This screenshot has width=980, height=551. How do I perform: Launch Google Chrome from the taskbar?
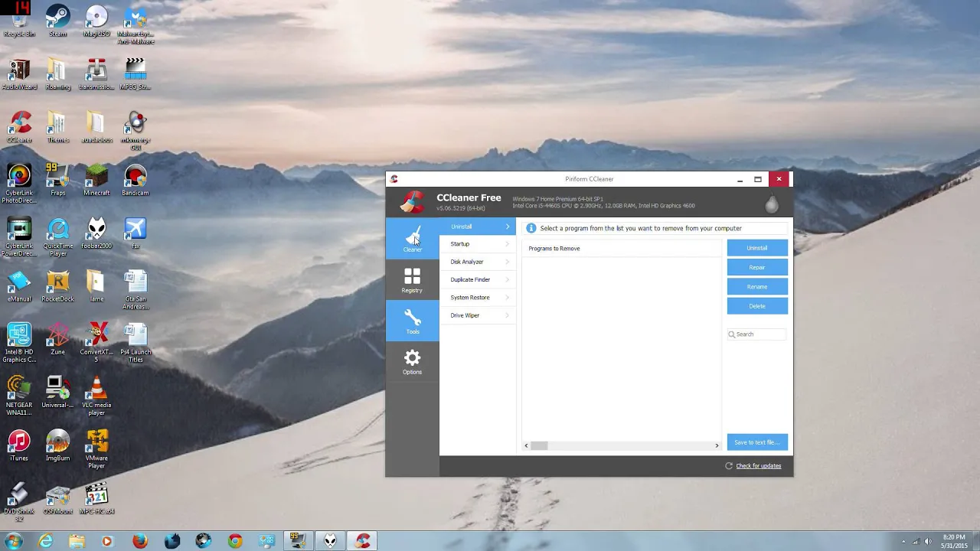tap(235, 541)
